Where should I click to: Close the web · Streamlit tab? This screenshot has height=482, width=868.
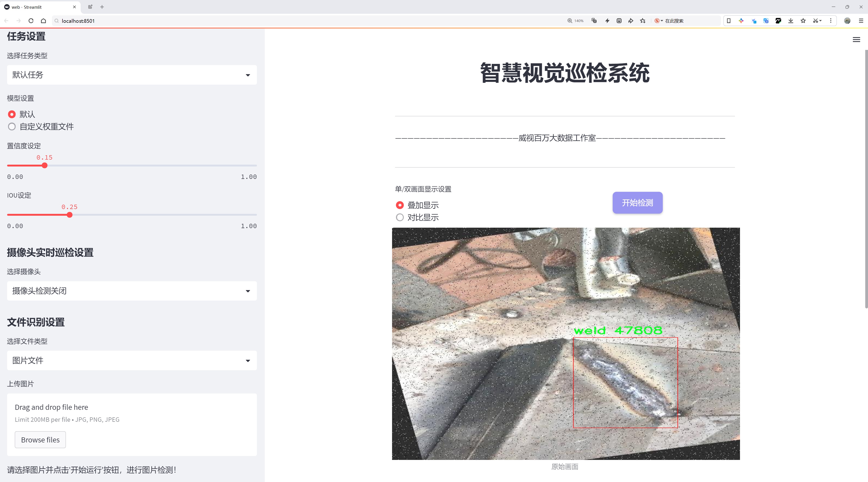tap(74, 7)
